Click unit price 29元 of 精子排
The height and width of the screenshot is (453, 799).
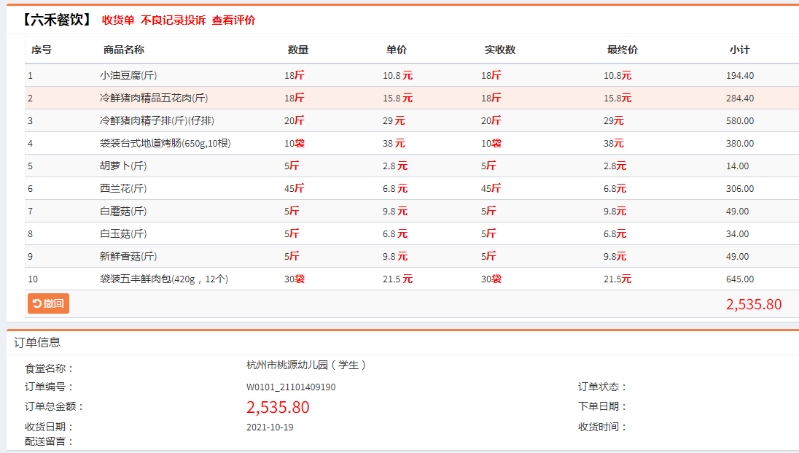394,121
